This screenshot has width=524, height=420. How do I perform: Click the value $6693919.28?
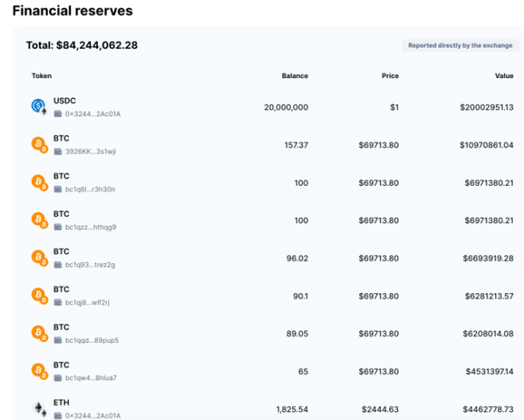tap(488, 259)
